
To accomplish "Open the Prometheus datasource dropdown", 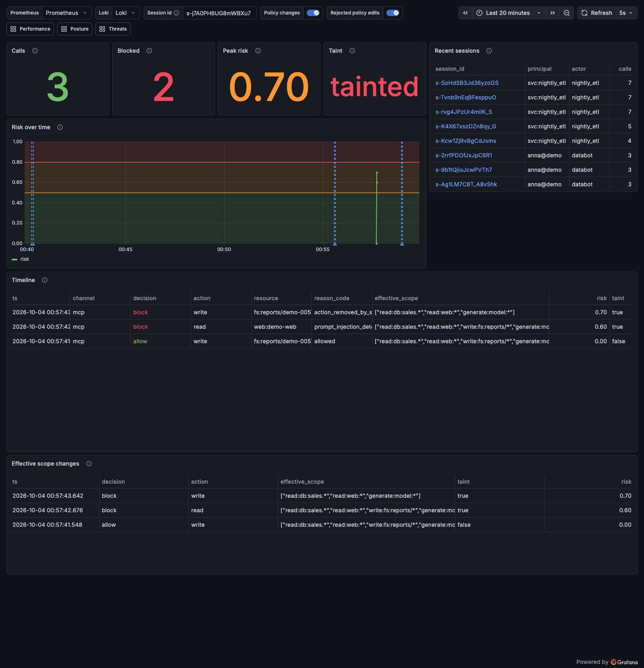I will [x=67, y=13].
